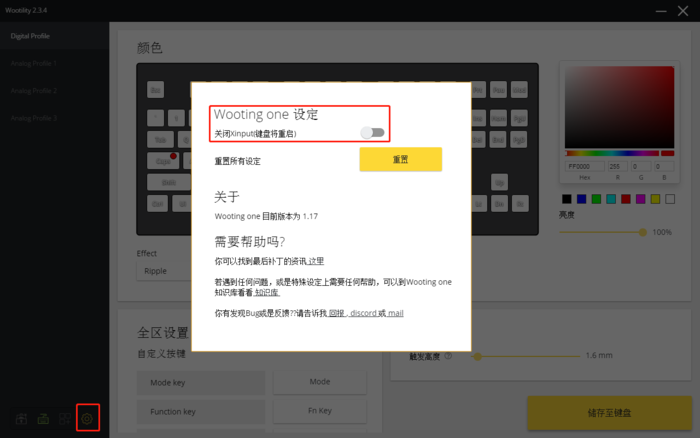
Task: Click the 触发高度 actuation slider handle
Action: (x=478, y=356)
